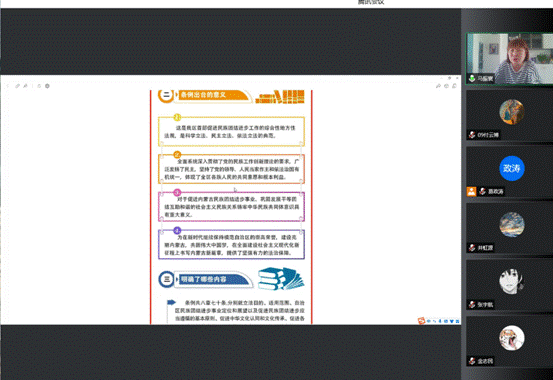Click the orange circled number 2 marker
Image resolution: width=553 pixels, height=380 pixels.
[177, 155]
